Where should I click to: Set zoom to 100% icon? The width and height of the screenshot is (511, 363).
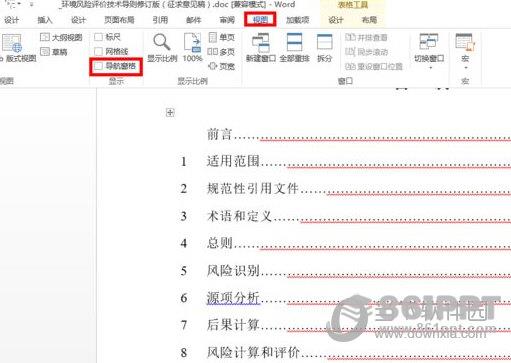coord(193,48)
